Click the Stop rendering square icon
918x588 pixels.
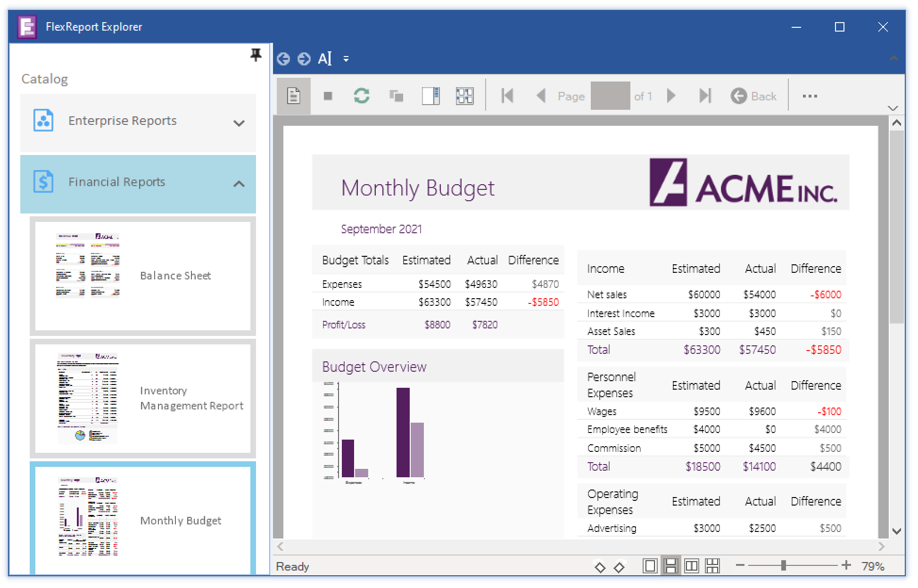(x=328, y=96)
